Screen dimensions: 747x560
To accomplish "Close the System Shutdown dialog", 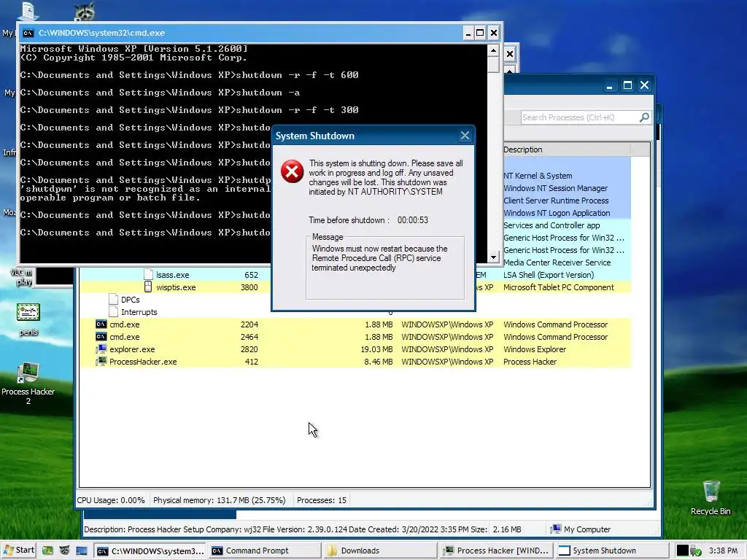I will (465, 136).
